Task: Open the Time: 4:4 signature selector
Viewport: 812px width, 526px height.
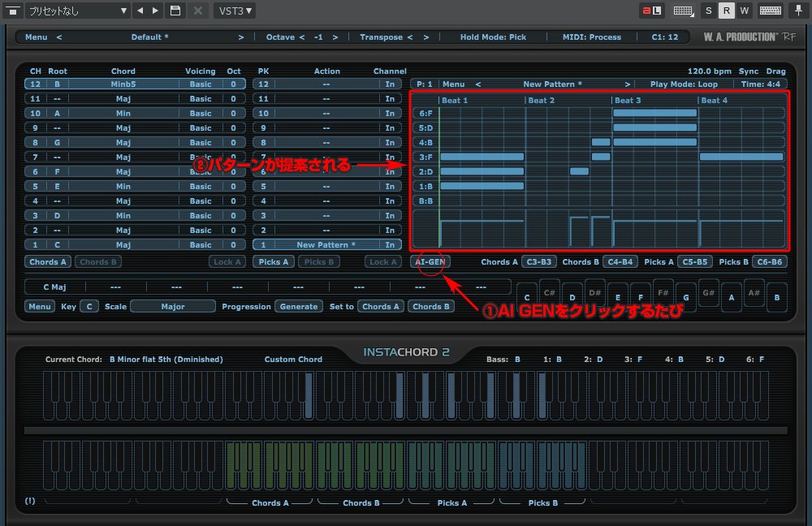Action: point(760,84)
